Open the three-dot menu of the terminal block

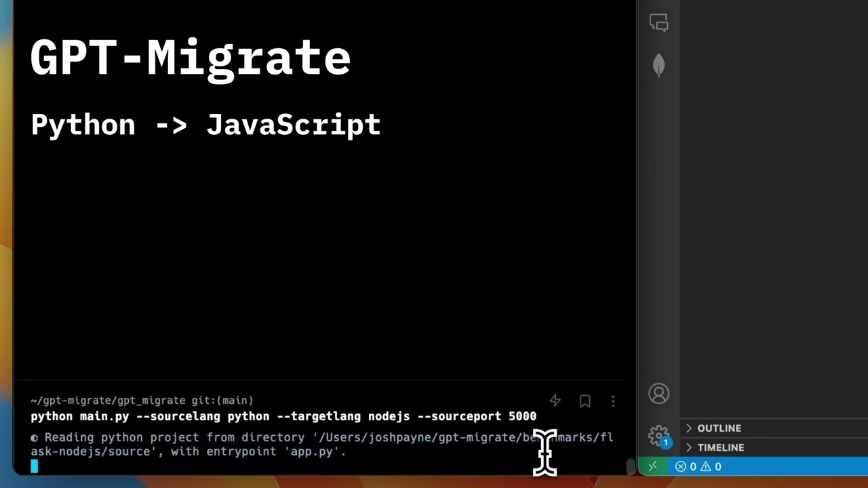[x=613, y=401]
